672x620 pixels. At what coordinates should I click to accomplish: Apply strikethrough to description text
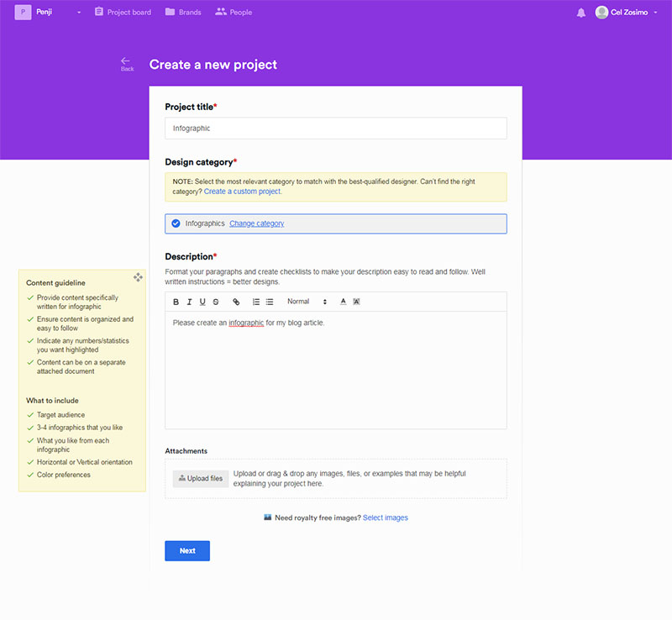pos(216,302)
